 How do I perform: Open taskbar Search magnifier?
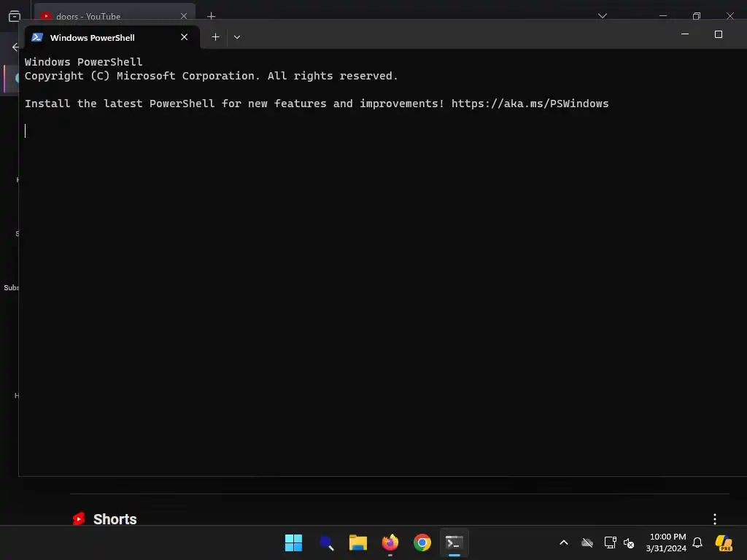click(326, 542)
